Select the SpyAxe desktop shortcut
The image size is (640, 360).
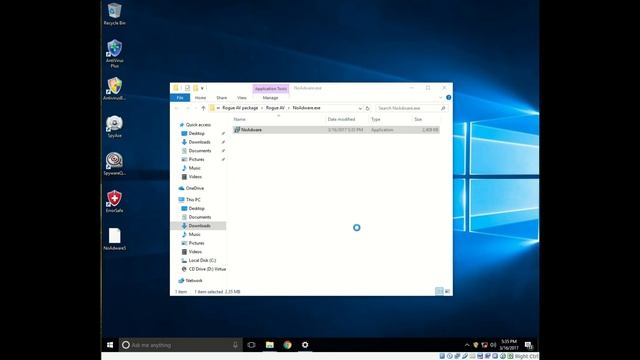[x=114, y=127]
